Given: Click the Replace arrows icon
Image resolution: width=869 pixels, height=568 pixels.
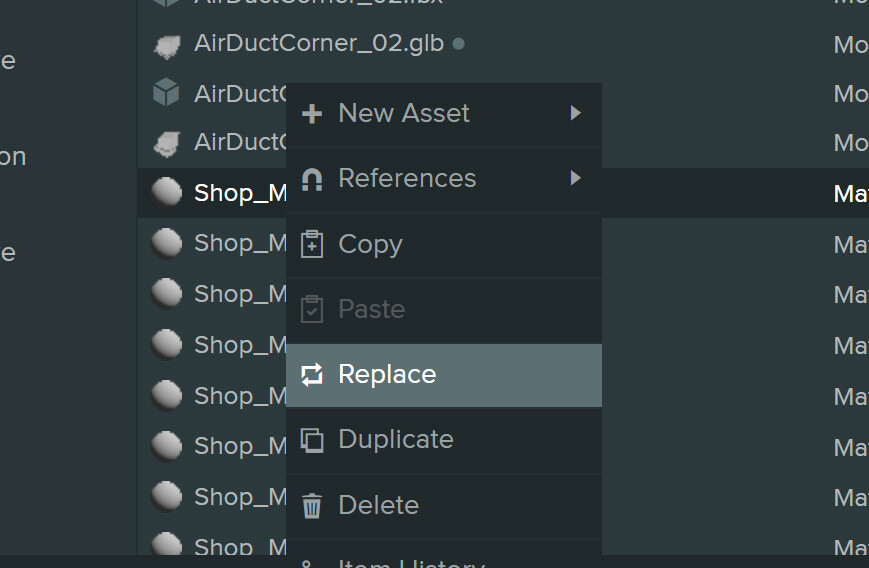Looking at the screenshot, I should point(312,375).
